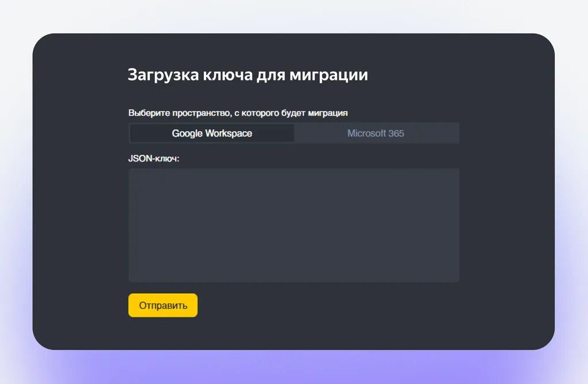
Task: Switch to the Microsoft 365 option
Action: [376, 133]
